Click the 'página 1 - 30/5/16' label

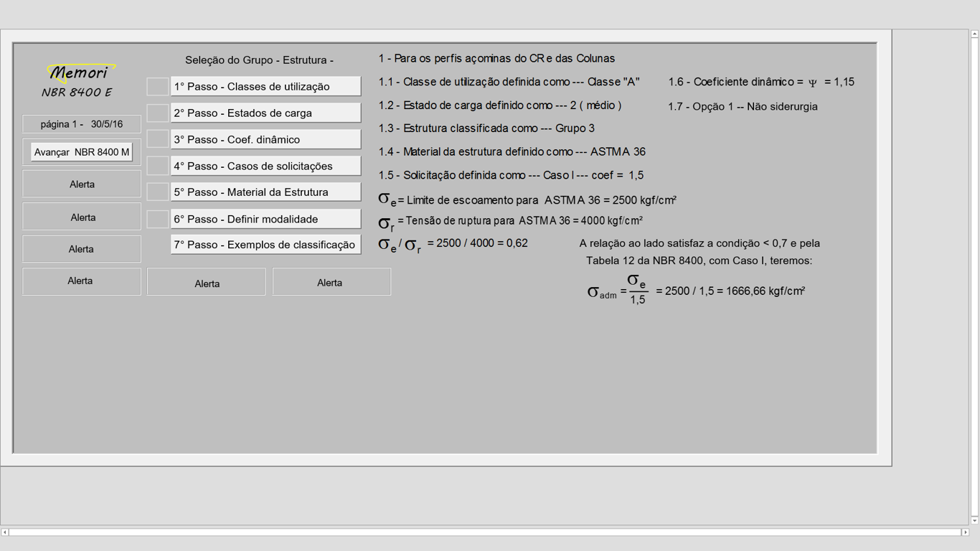tap(82, 124)
